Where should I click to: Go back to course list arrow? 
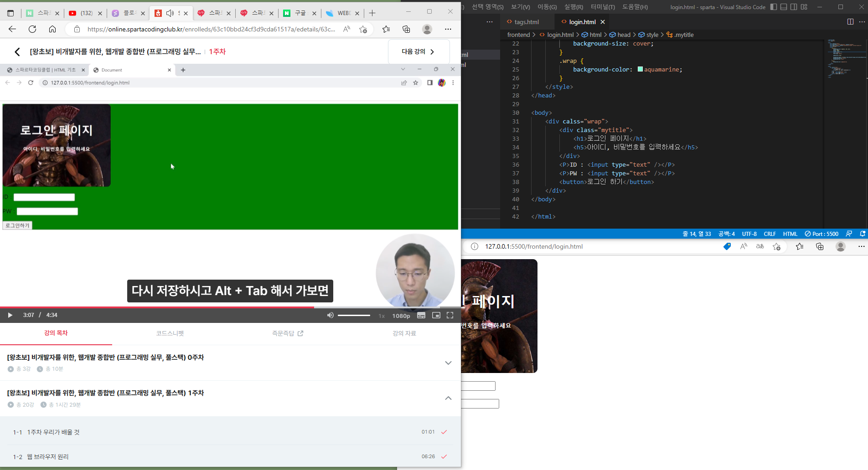pos(17,52)
